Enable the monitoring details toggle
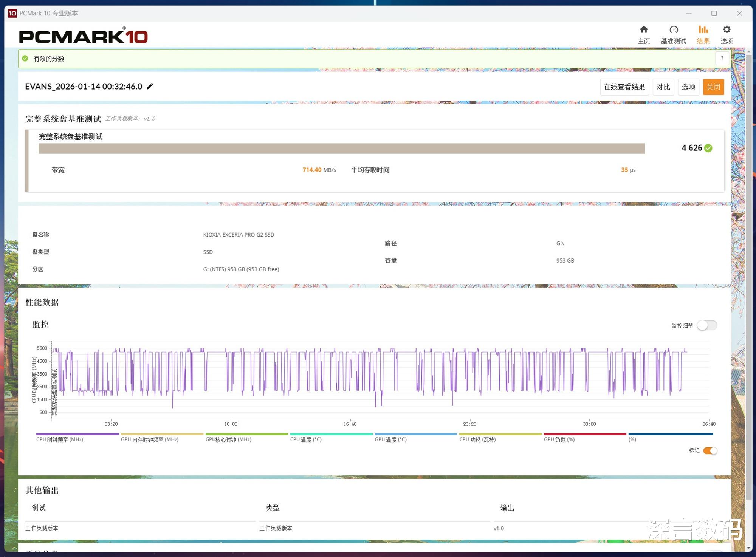Image resolution: width=756 pixels, height=557 pixels. (x=706, y=325)
